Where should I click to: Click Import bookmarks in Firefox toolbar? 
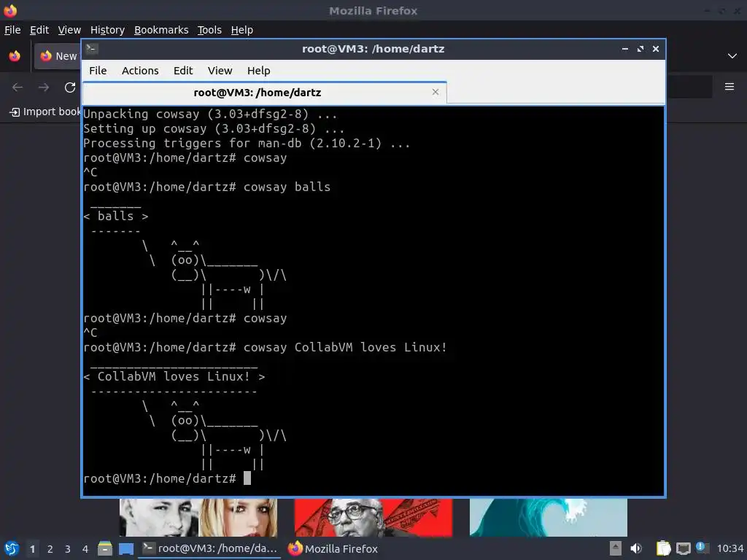click(46, 112)
